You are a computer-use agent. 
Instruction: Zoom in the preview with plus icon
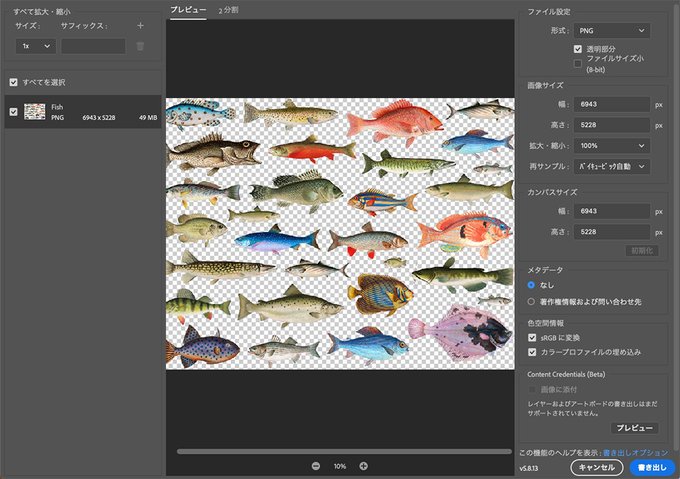click(363, 466)
